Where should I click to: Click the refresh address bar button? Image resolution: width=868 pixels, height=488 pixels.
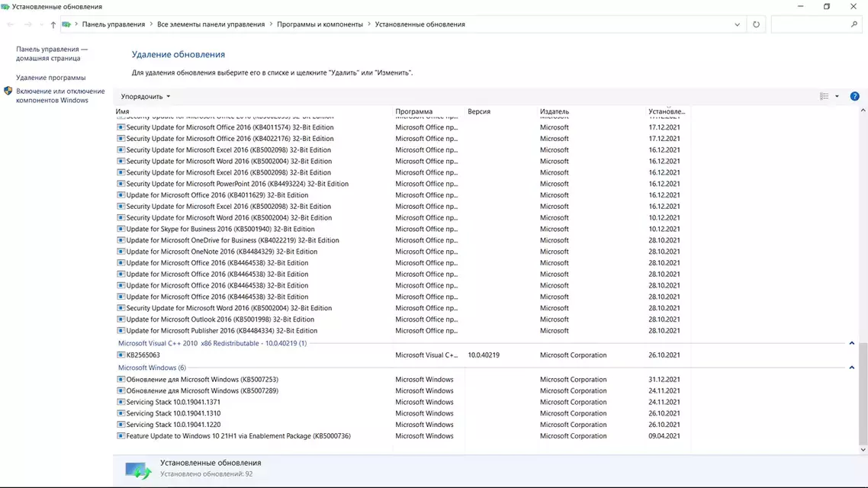(x=756, y=24)
